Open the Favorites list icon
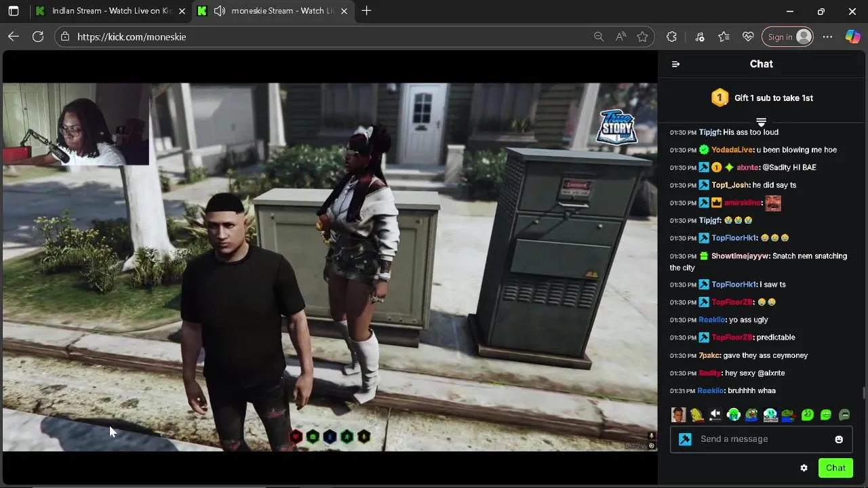This screenshot has height=488, width=868. [x=724, y=37]
